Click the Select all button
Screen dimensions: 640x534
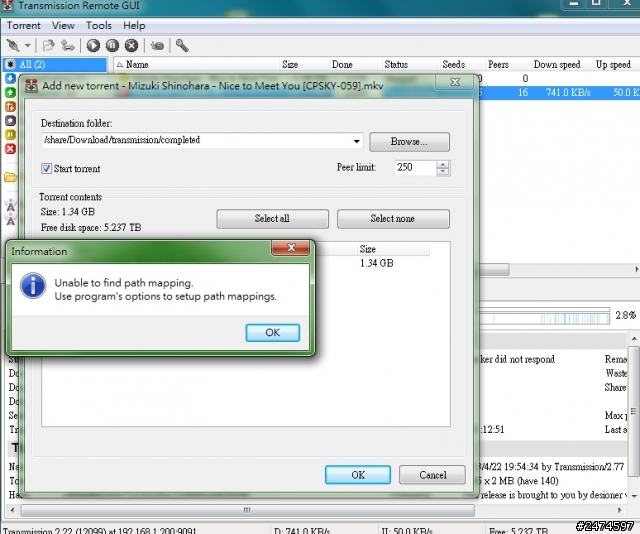273,219
